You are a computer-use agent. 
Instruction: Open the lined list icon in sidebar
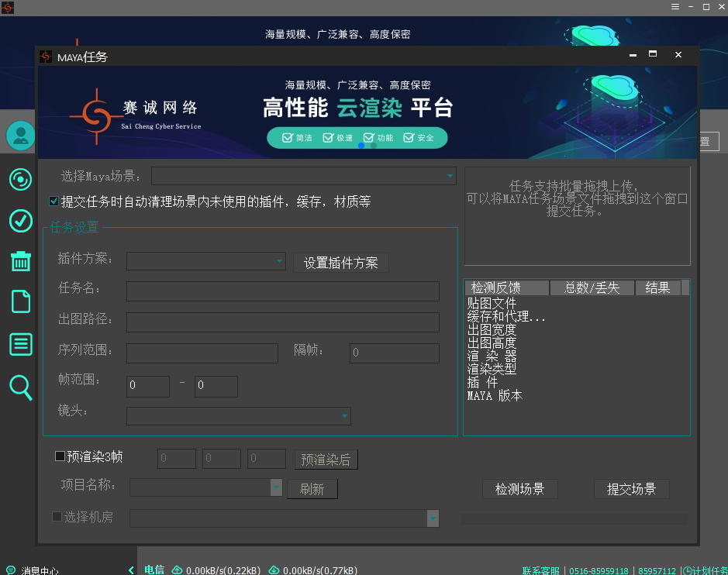[20, 344]
